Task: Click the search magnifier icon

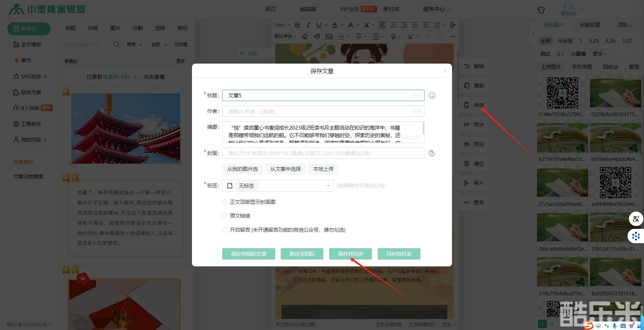Action: tap(116, 44)
